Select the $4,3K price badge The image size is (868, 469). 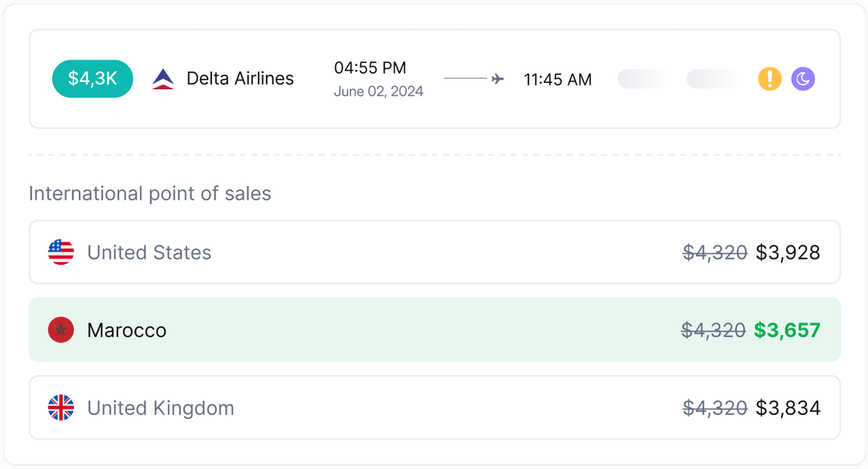pos(92,78)
